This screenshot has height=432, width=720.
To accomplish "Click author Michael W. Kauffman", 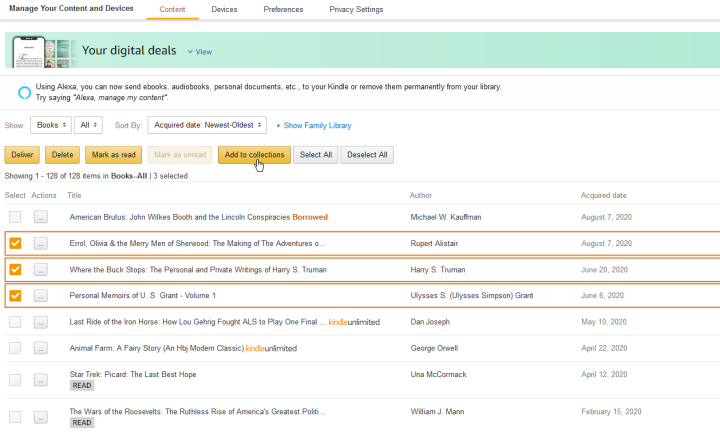I will click(446, 217).
